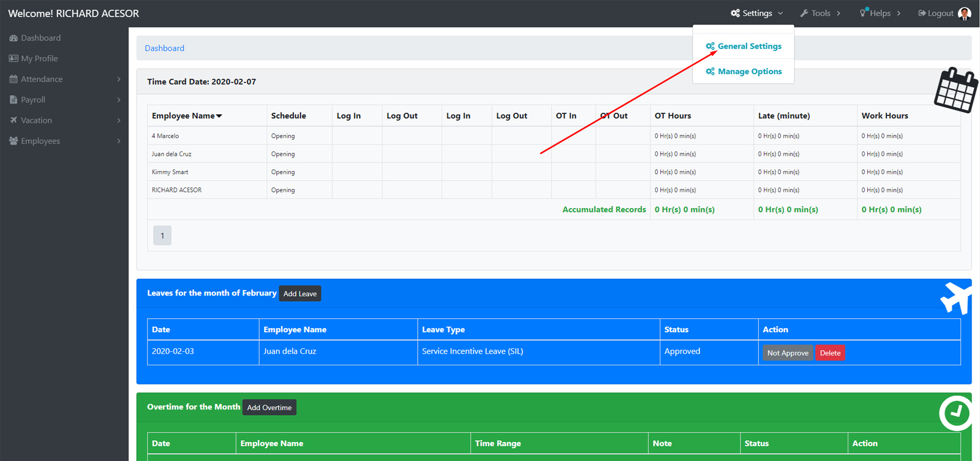Click the Logout sign-out icon
The width and height of the screenshot is (980, 461).
click(922, 13)
